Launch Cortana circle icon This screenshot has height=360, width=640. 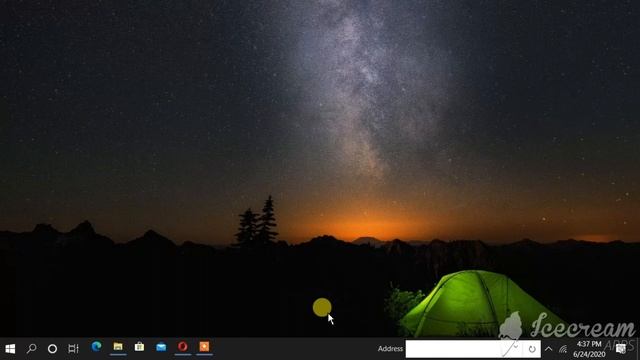point(52,349)
